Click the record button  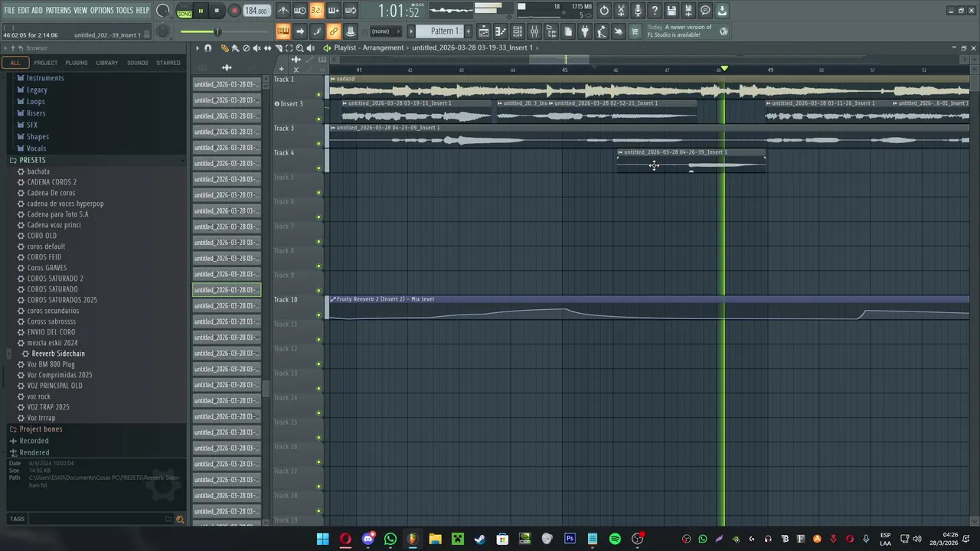[x=234, y=11]
